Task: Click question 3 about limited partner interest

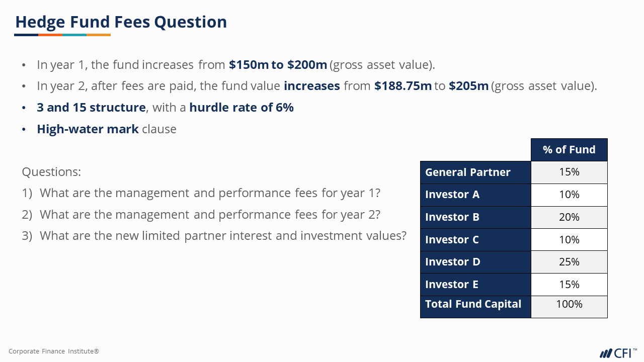Action: pos(214,236)
